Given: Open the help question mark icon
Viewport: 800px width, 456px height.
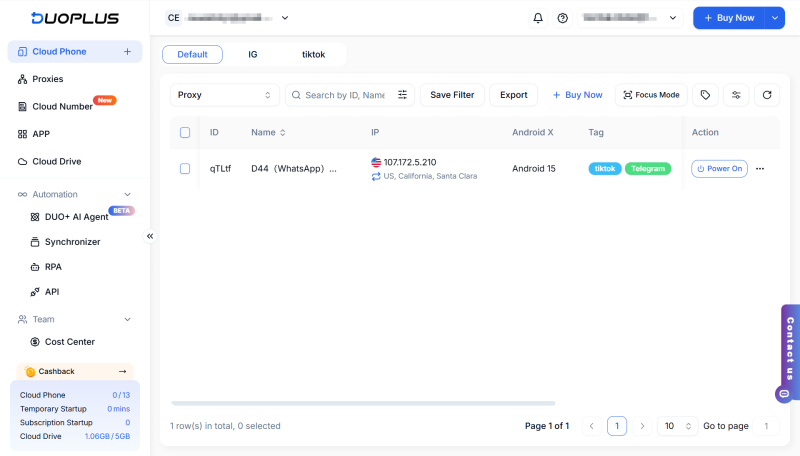Looking at the screenshot, I should 562,18.
